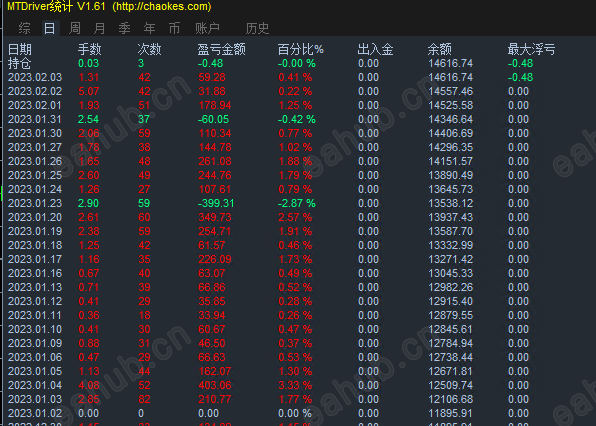Screen dimensions: 596x426
Task: Select the 2023.01.23 date row
Action: pos(35,203)
